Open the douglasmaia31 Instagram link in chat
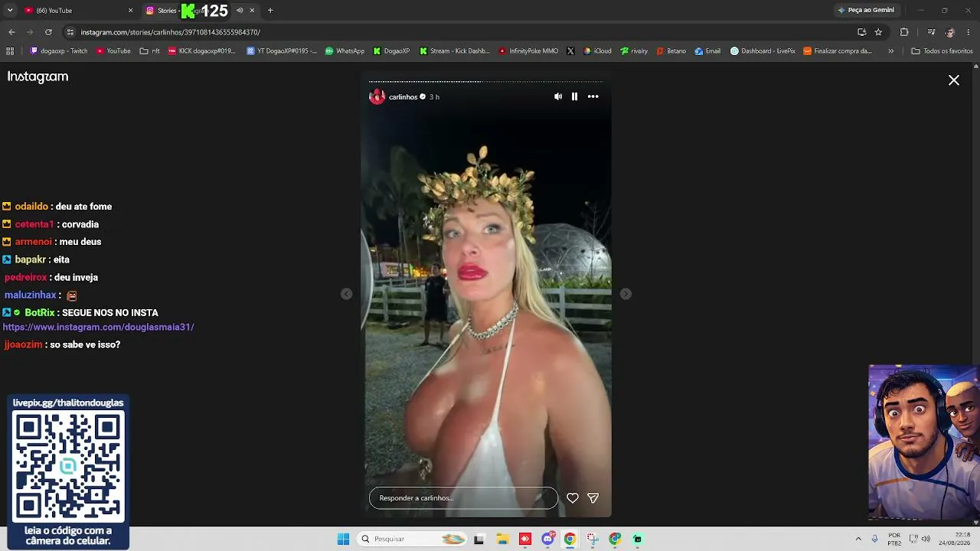The width and height of the screenshot is (980, 551). point(99,327)
